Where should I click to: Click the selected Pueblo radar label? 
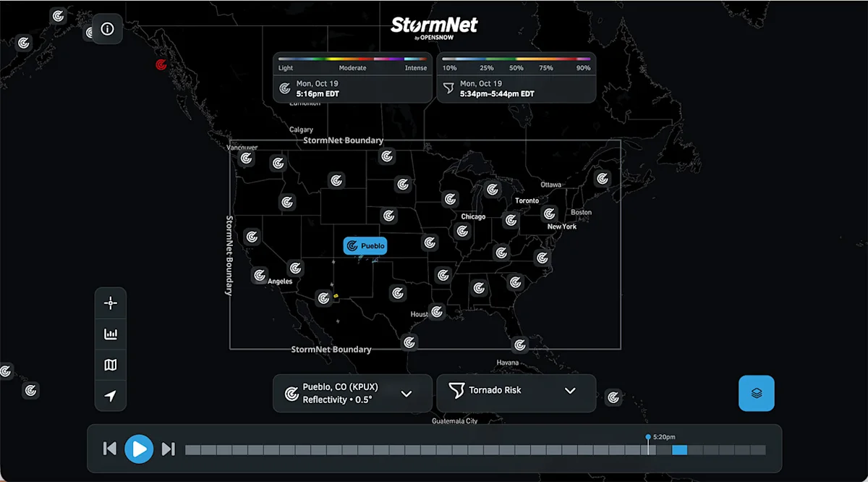click(365, 246)
